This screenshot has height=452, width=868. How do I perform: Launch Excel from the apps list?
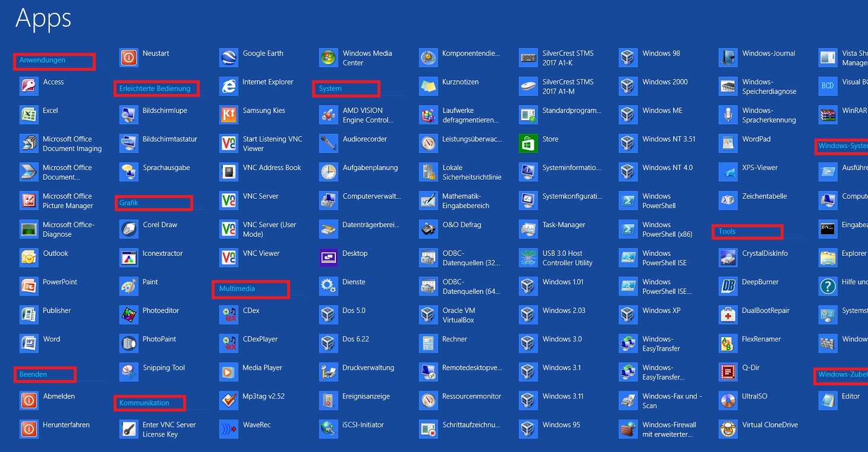(29, 115)
